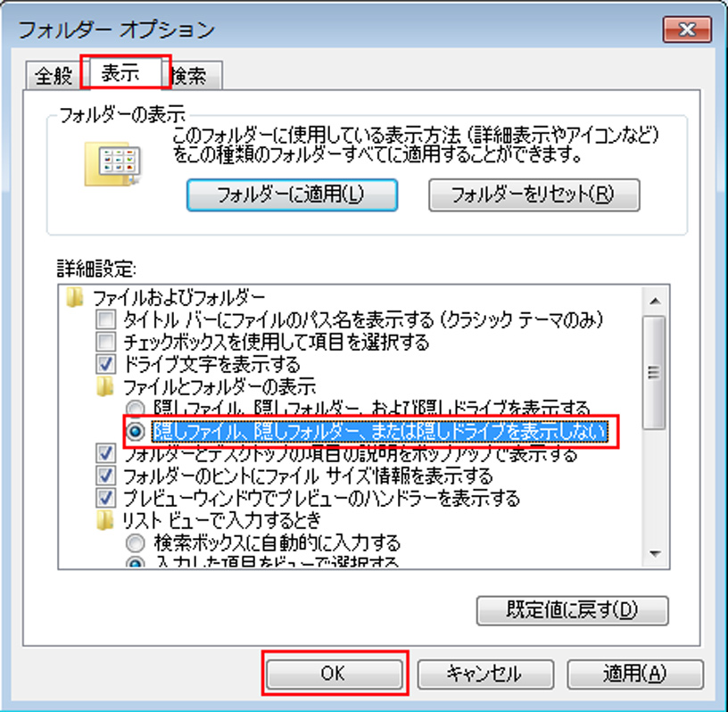
Task: Click scrollbar up arrow in 詳細設定 list
Action: coord(655,301)
